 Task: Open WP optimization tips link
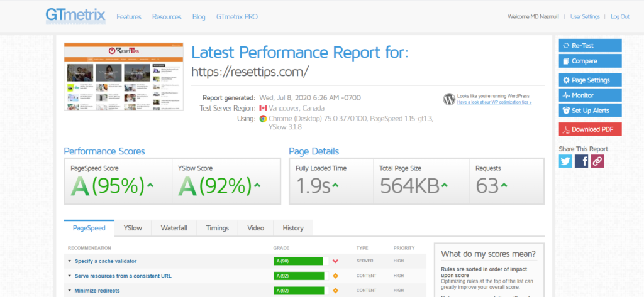click(x=494, y=102)
